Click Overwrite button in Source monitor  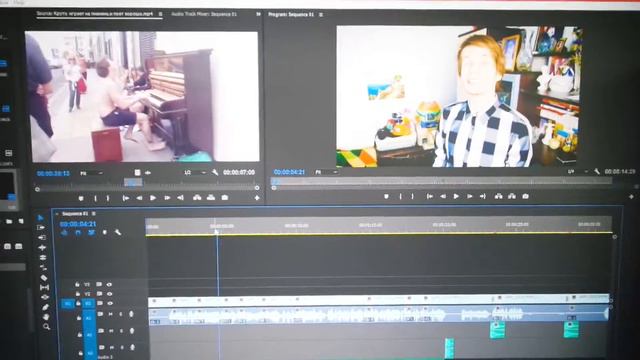[x=211, y=198]
